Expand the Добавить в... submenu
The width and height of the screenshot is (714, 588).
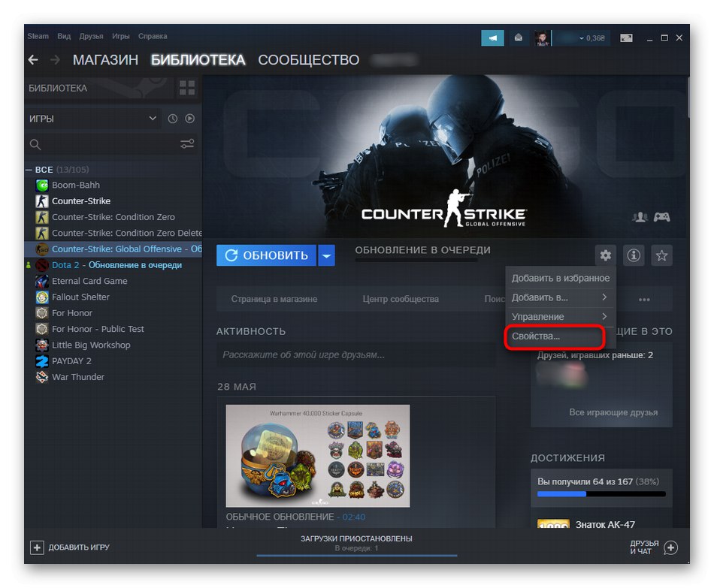coord(560,297)
